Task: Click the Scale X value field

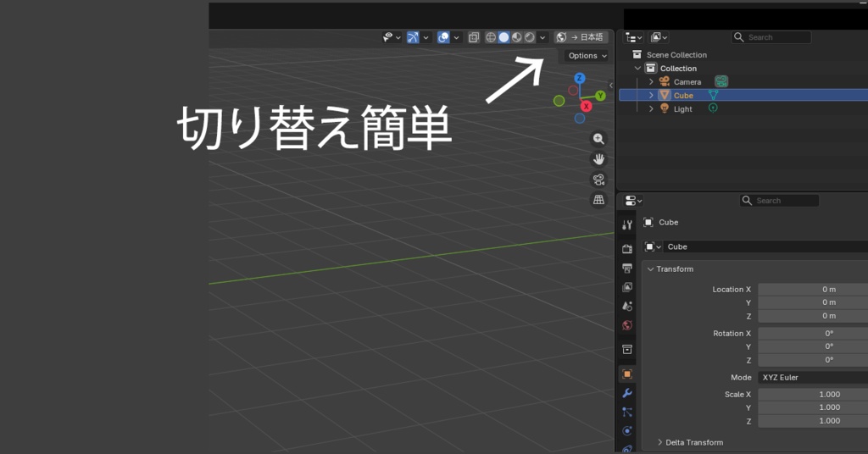Action: (x=813, y=394)
